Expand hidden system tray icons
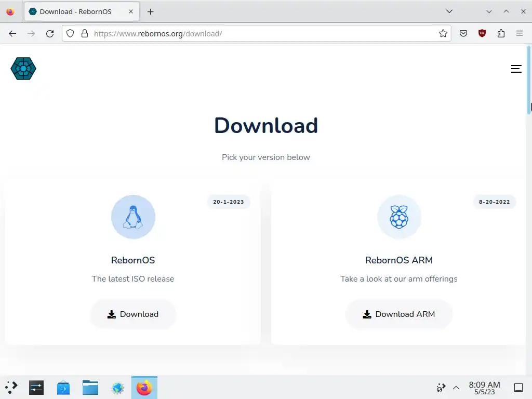532x399 pixels. pos(456,388)
